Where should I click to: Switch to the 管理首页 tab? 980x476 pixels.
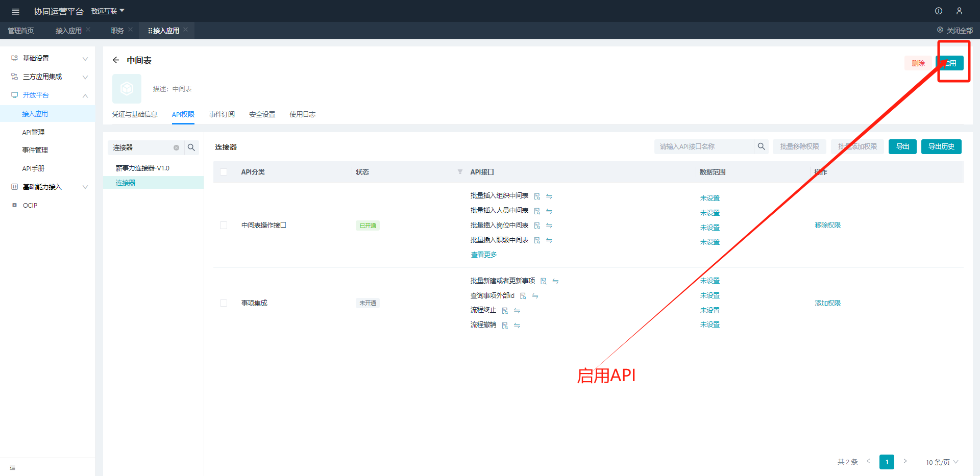click(21, 31)
